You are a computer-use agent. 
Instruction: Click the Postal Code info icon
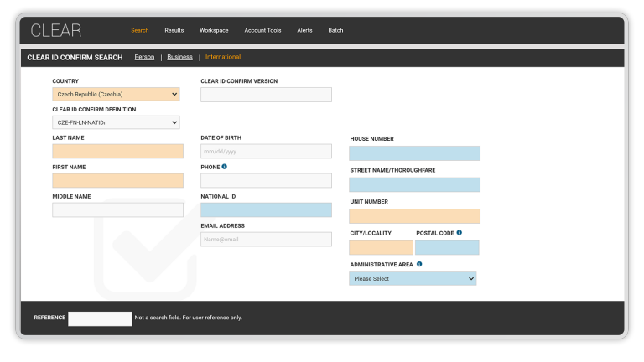460,232
